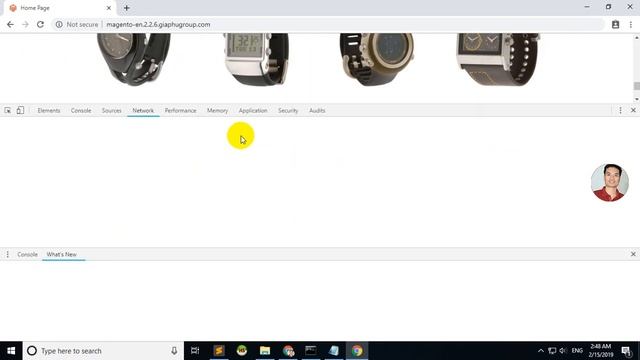Viewport: 640px width, 360px height.
Task: Click the first black analog watch image
Action: pos(134,59)
